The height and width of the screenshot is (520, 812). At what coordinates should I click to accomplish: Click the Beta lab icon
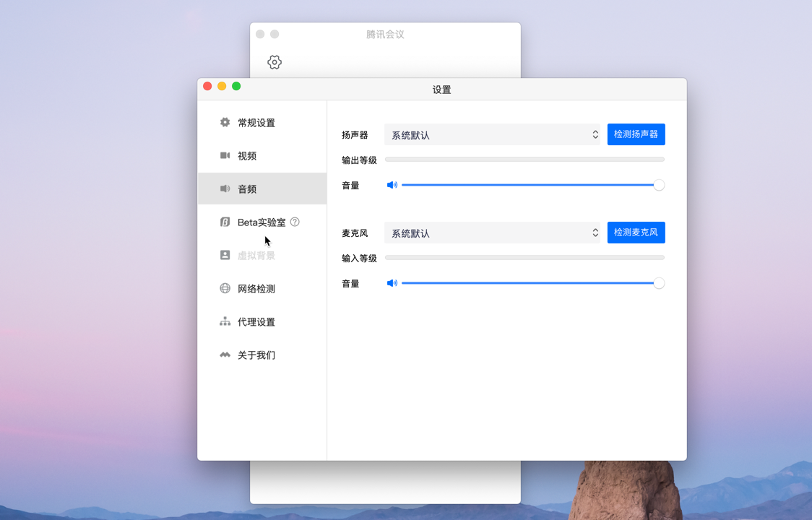pyautogui.click(x=225, y=222)
